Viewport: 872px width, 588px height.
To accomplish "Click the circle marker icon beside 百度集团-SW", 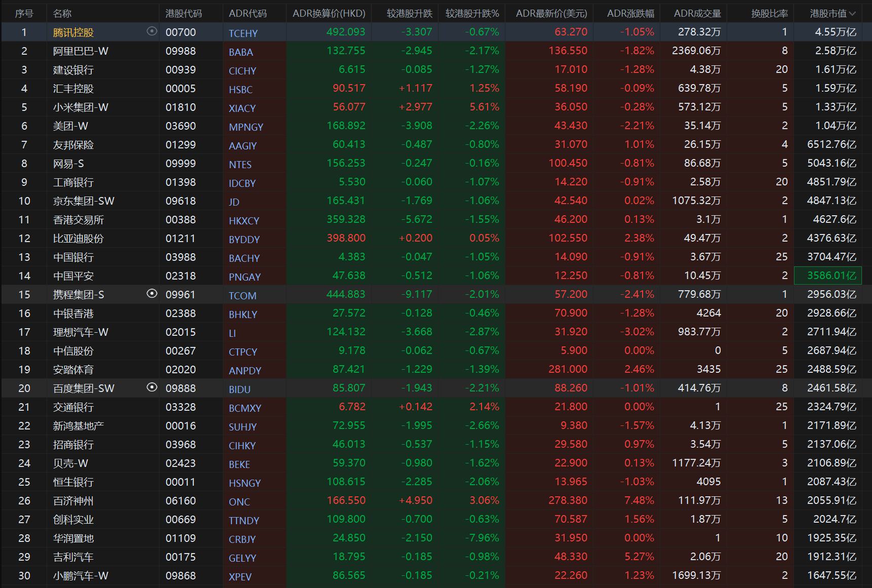I will point(151,387).
